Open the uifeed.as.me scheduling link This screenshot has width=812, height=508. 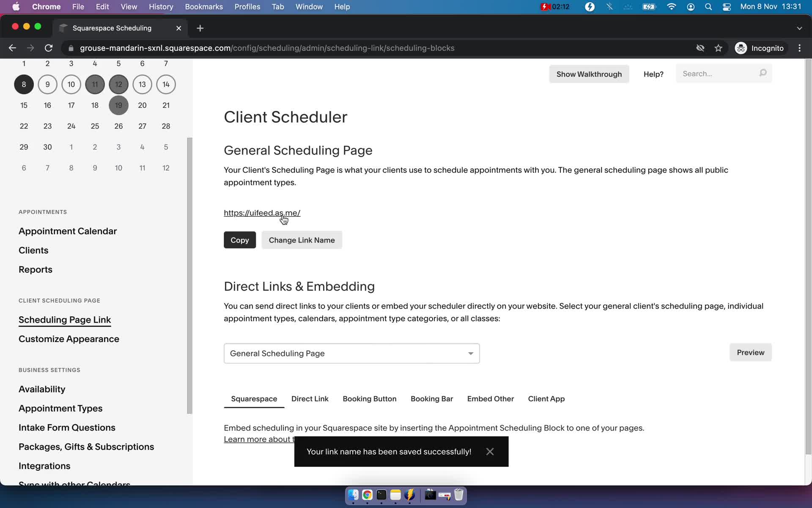click(x=262, y=213)
